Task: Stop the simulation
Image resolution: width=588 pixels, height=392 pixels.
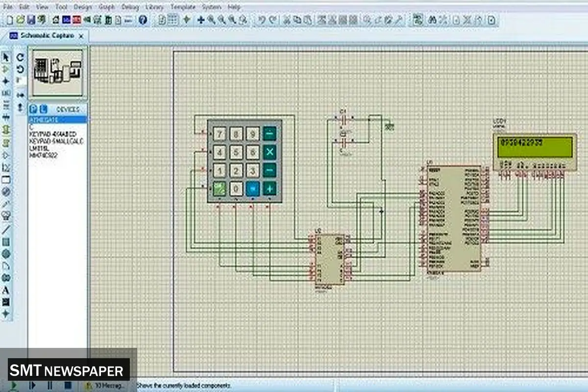Action: coord(68,385)
